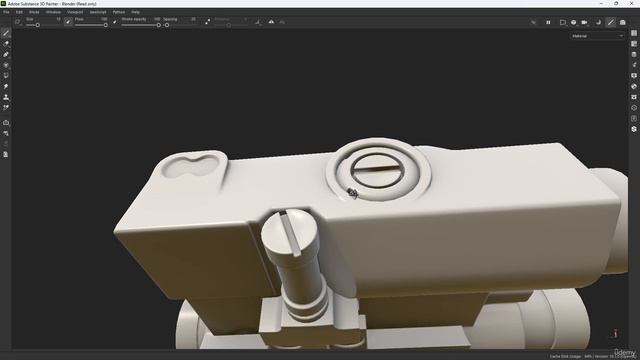Open the History panel icon
The width and height of the screenshot is (640, 360).
click(x=634, y=108)
